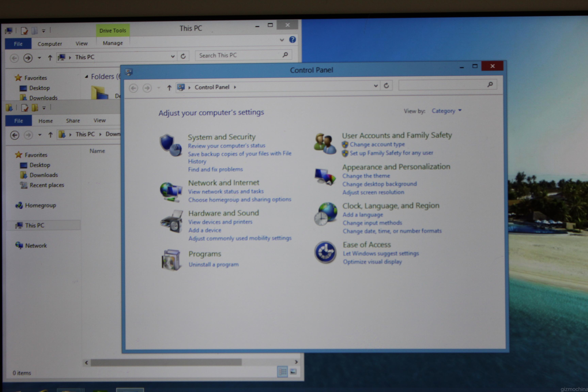588x392 pixels.
Task: Click the Hardware and Sound printer icon
Action: tap(172, 222)
